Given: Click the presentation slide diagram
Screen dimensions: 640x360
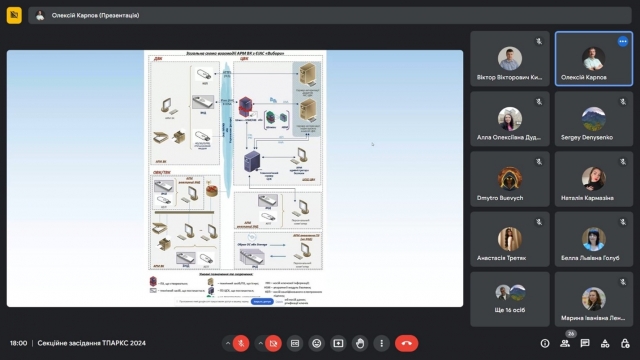Looking at the screenshot, I should [235, 178].
